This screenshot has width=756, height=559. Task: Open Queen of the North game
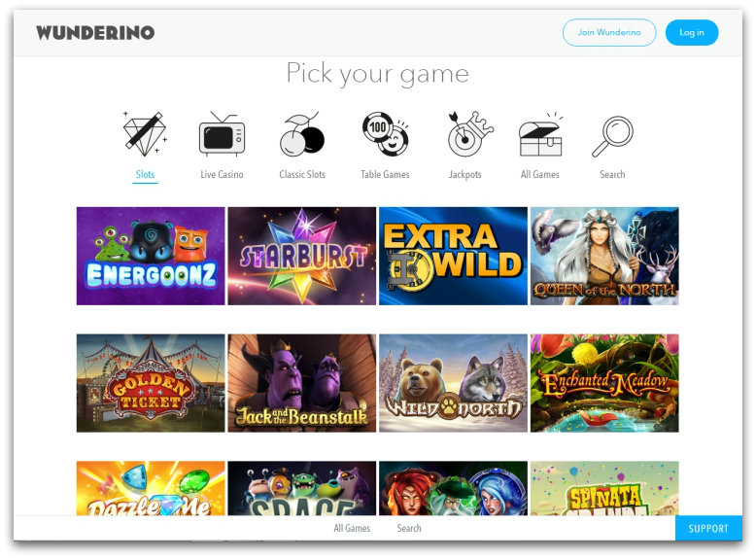pos(604,256)
